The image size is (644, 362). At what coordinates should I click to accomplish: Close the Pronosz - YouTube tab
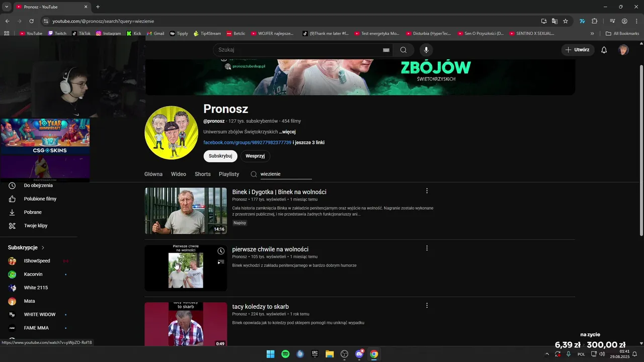(86, 7)
